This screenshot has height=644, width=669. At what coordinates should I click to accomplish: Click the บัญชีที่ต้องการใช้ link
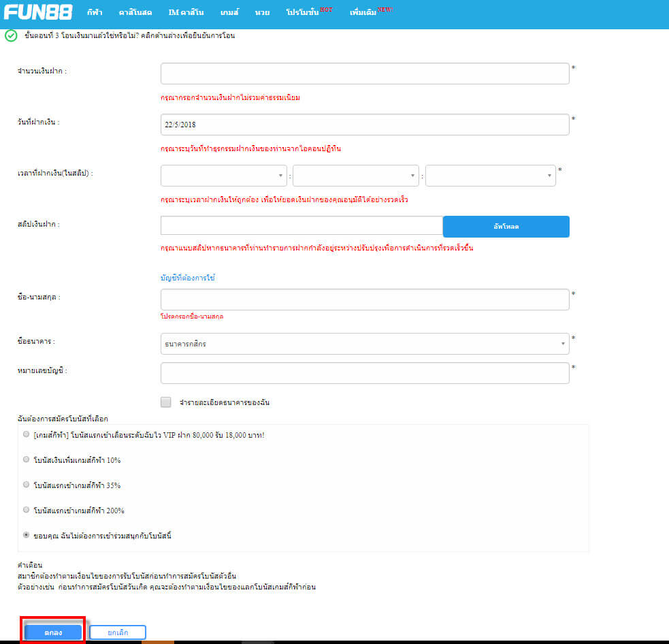187,278
